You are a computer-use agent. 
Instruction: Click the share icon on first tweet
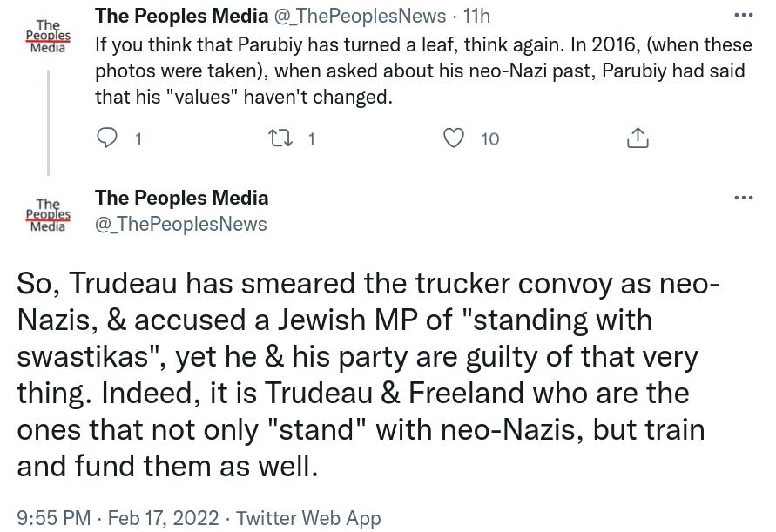coord(637,138)
